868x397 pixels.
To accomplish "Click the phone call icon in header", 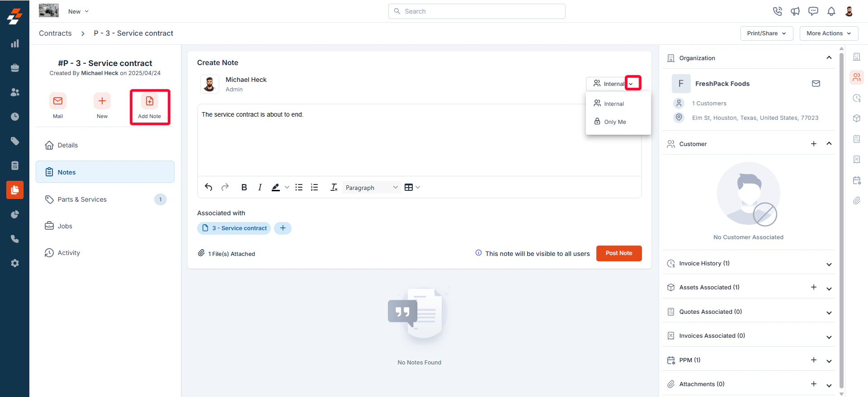I will tap(778, 11).
